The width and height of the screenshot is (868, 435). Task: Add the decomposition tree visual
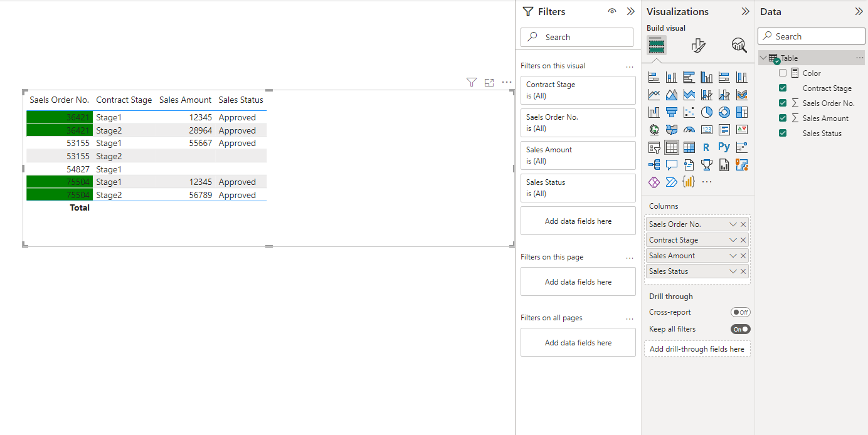[654, 165]
